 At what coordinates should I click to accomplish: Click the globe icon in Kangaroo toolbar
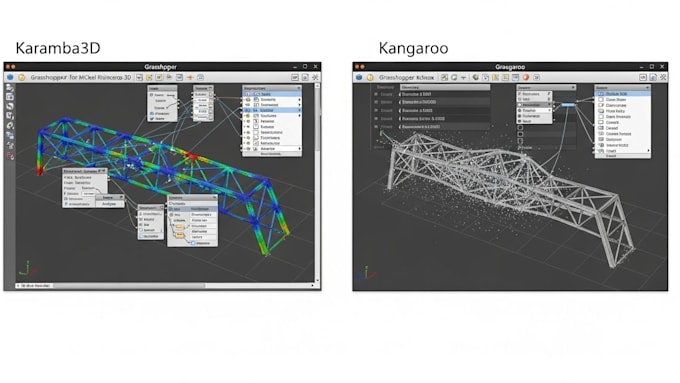pyautogui.click(x=476, y=77)
